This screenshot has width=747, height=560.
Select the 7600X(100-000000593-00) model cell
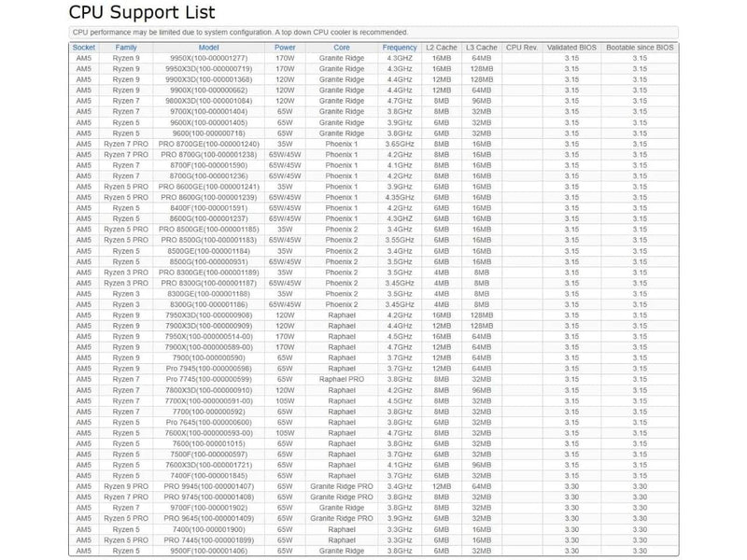pyautogui.click(x=208, y=433)
